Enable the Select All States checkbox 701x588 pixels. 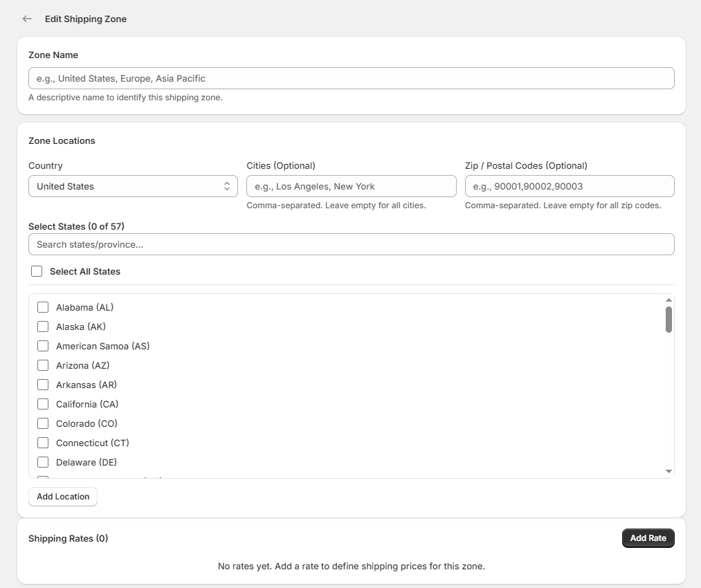[x=37, y=271]
